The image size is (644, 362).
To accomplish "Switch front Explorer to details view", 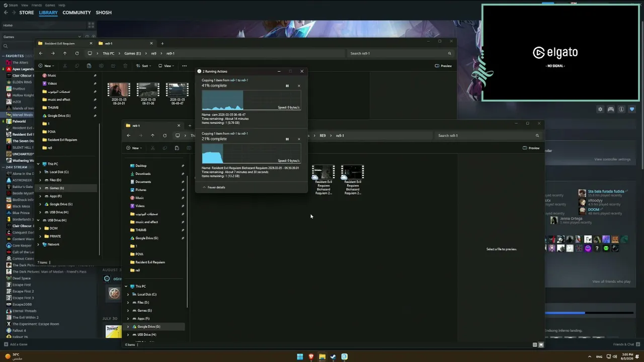I will tap(535, 345).
